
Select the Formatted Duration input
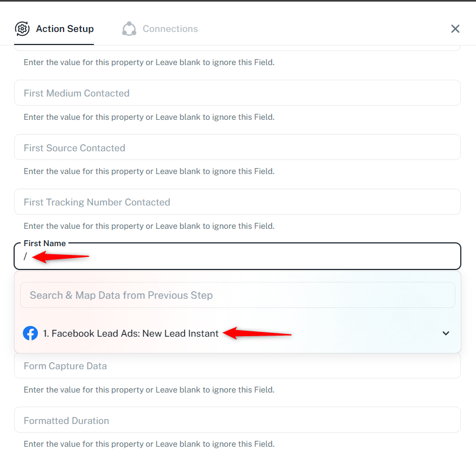pyautogui.click(x=237, y=421)
